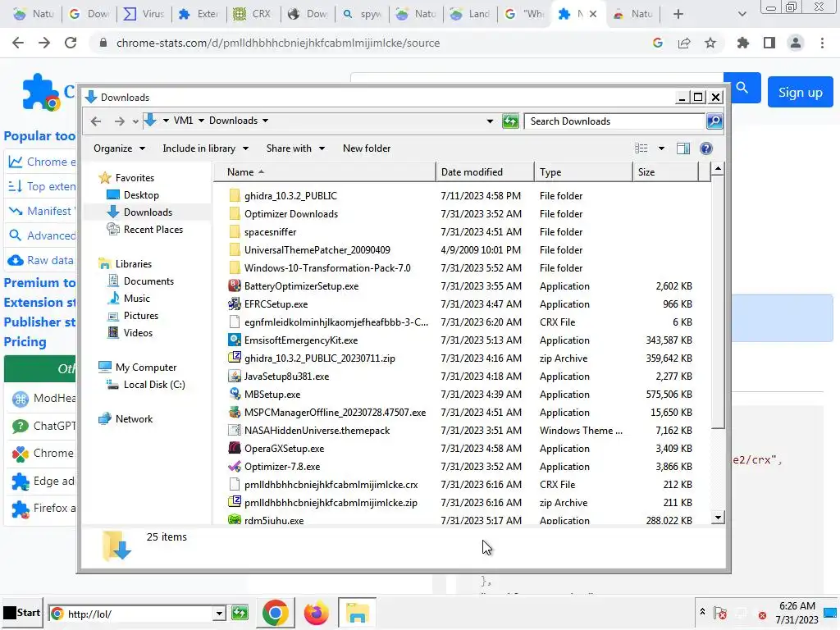Viewport: 840px width, 630px height.
Task: Click the Firefox icon in the taskbar
Action: pos(316,613)
